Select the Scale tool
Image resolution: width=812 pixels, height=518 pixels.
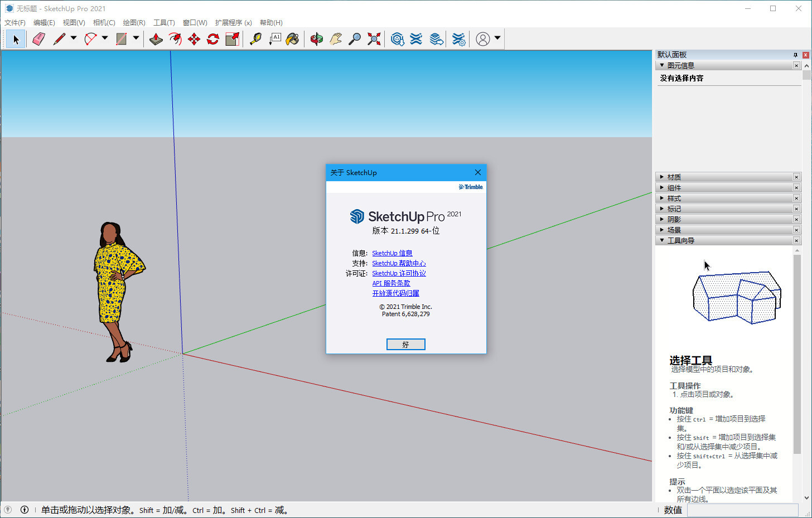232,39
